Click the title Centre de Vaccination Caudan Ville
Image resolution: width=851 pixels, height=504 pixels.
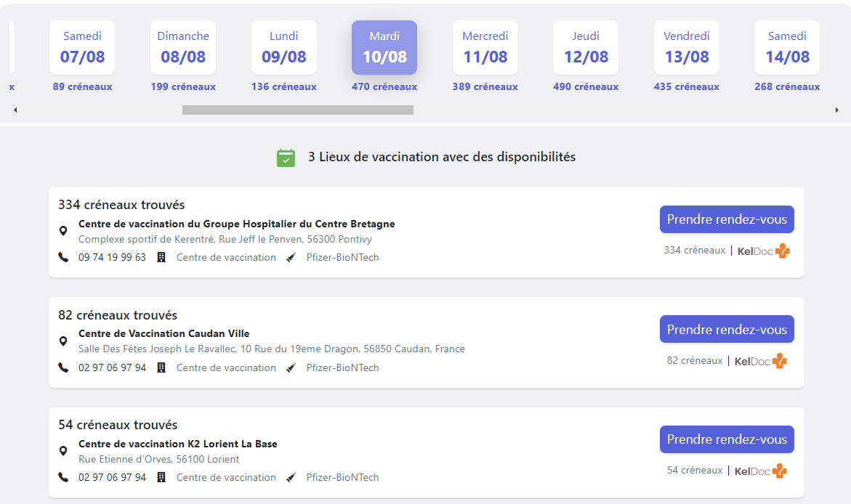[x=164, y=333]
